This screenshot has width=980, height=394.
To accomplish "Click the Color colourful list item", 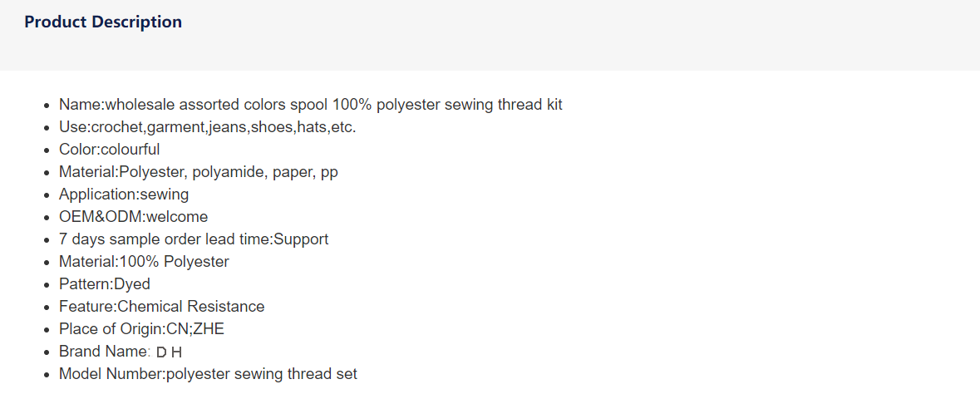I will coord(110,150).
